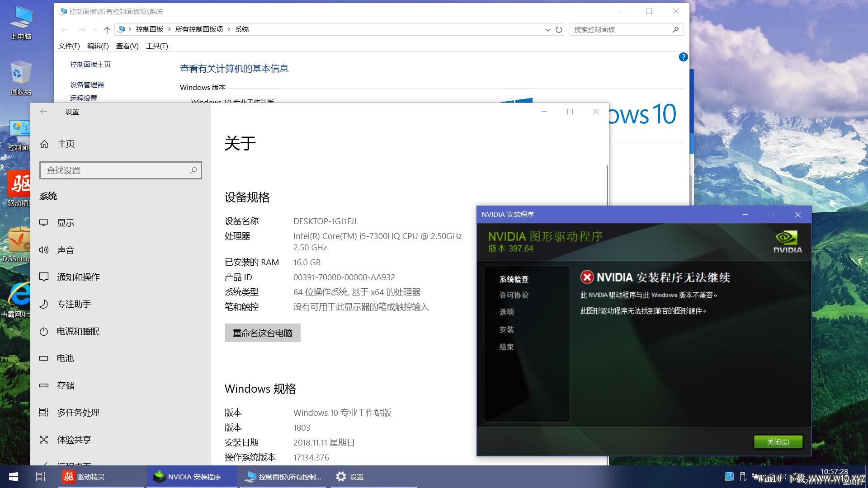This screenshot has width=868, height=488.
Task: Click the Settings window vertical scrollbar
Action: tap(607, 185)
